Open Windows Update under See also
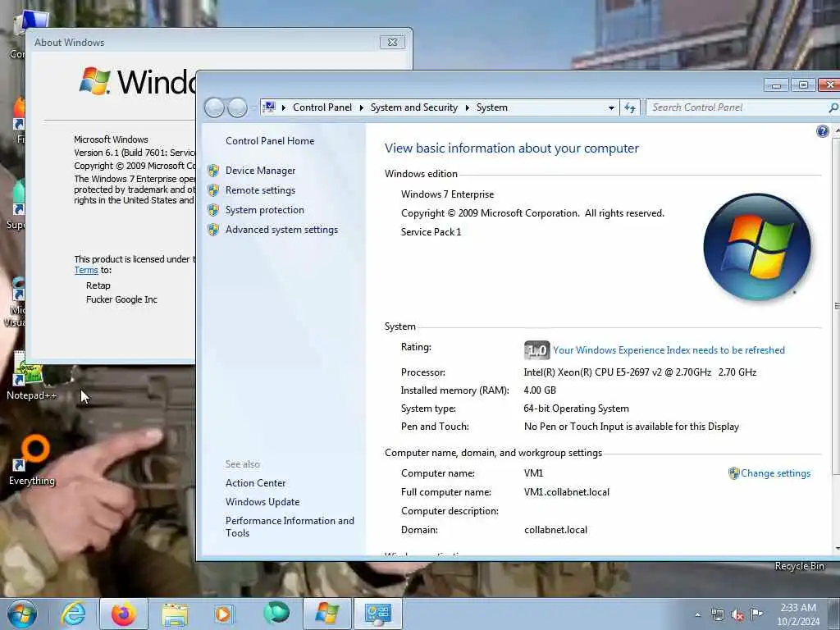This screenshot has height=630, width=840. point(262,502)
